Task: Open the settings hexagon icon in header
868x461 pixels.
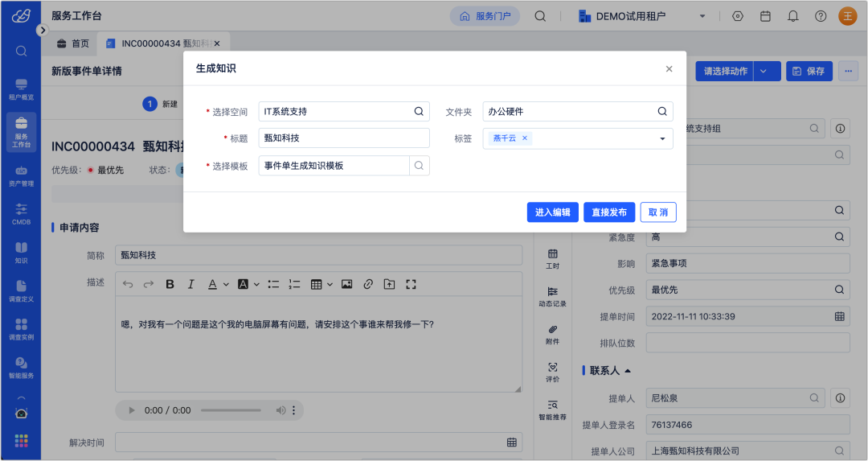Action: coord(737,17)
